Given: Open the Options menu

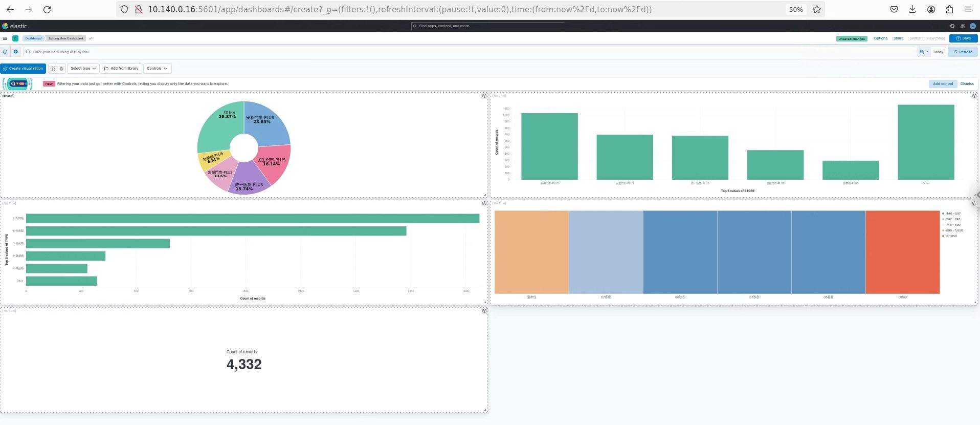Looking at the screenshot, I should tap(880, 38).
